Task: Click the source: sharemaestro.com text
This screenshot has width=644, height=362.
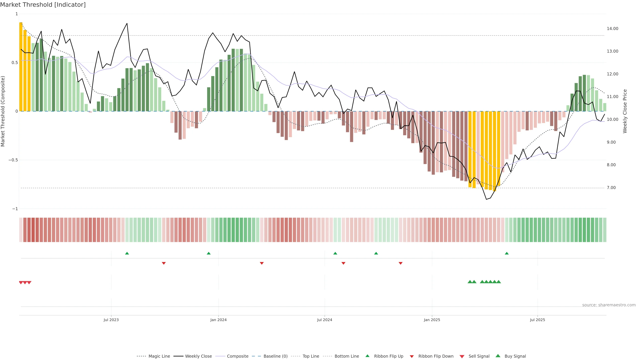Action: pyautogui.click(x=609, y=305)
